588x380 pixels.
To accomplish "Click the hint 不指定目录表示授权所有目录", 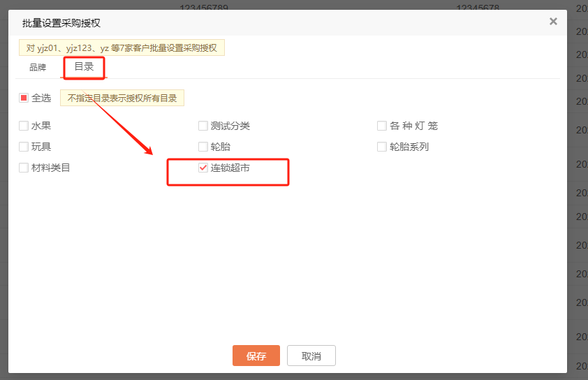I will pos(122,98).
